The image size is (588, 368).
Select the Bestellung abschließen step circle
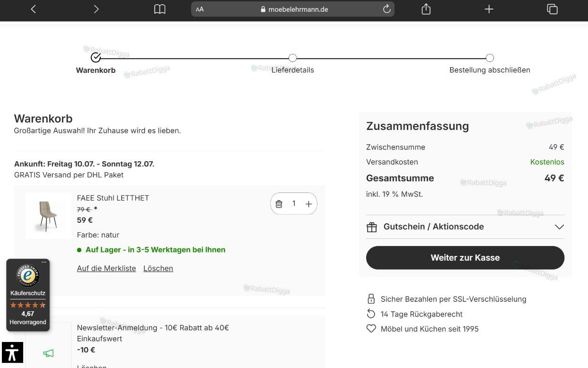pos(490,58)
